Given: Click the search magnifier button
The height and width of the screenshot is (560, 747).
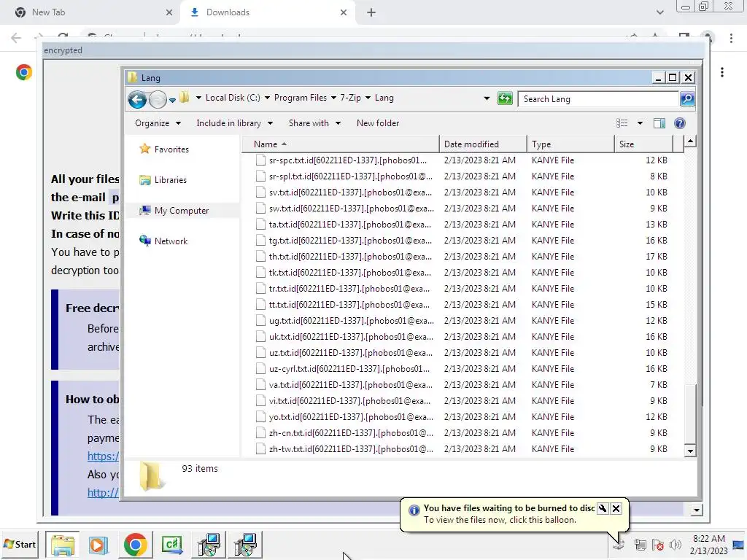Looking at the screenshot, I should [x=687, y=99].
